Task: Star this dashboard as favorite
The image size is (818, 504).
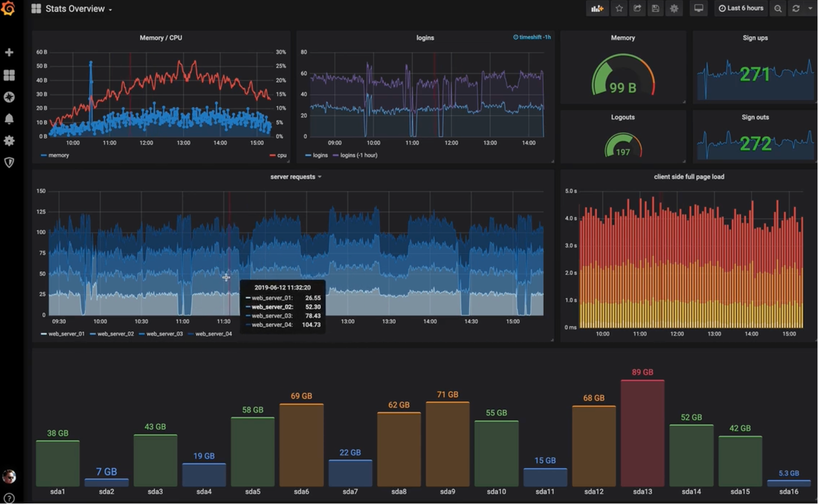Action: click(619, 9)
